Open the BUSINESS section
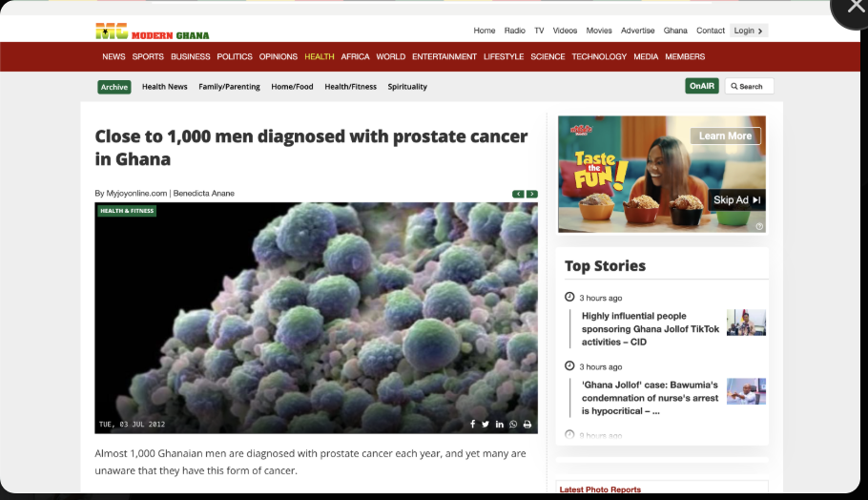The height and width of the screenshot is (500, 868). point(191,56)
